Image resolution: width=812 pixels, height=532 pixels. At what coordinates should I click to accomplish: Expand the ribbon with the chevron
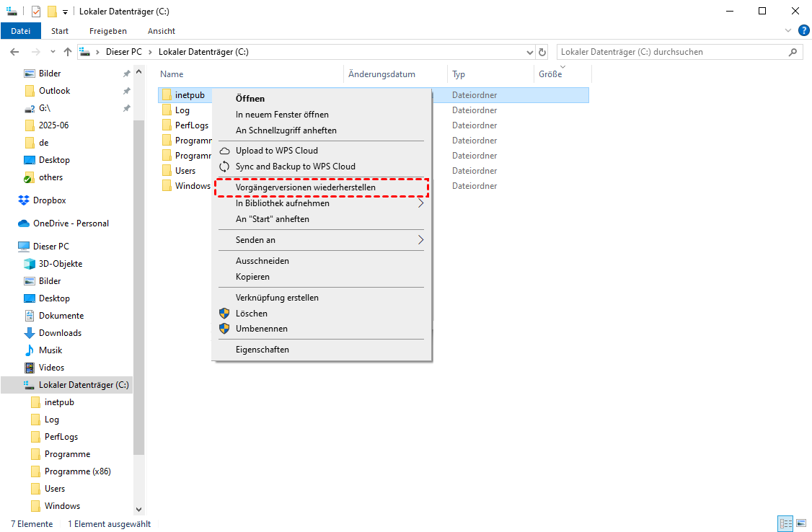click(787, 30)
